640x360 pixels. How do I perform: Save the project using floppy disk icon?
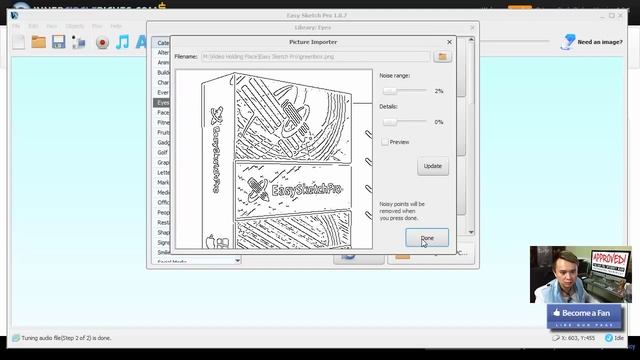(x=59, y=42)
